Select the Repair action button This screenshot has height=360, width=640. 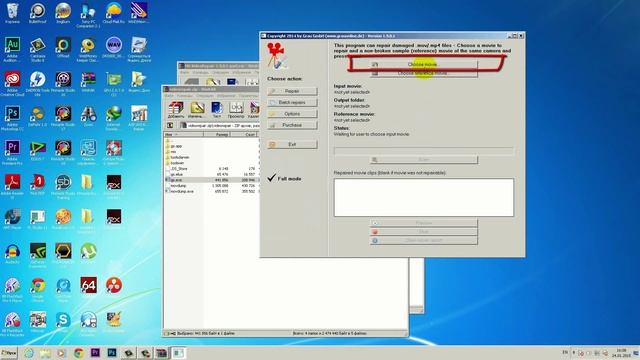[292, 91]
